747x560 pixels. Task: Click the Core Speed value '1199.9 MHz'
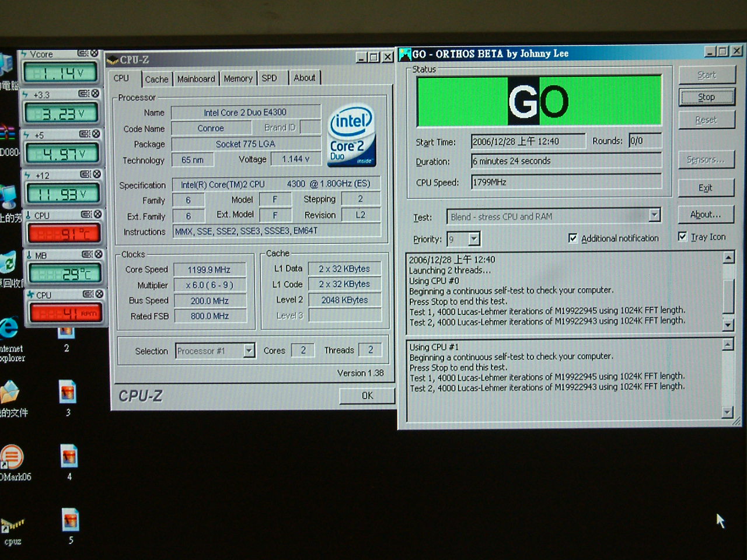[x=209, y=269]
